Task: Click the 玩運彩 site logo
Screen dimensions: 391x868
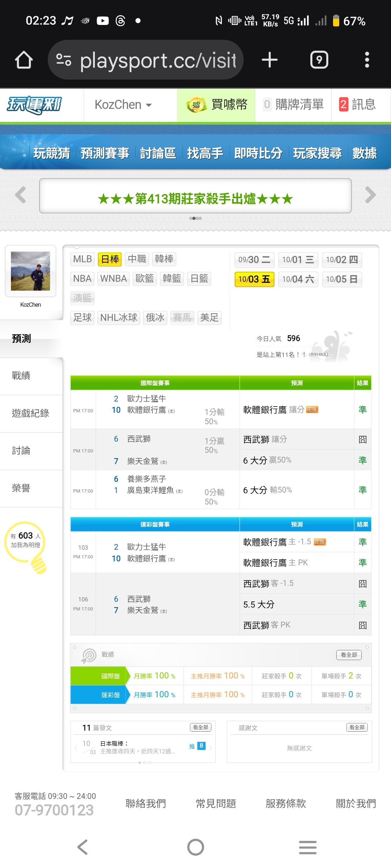Action: (35, 105)
